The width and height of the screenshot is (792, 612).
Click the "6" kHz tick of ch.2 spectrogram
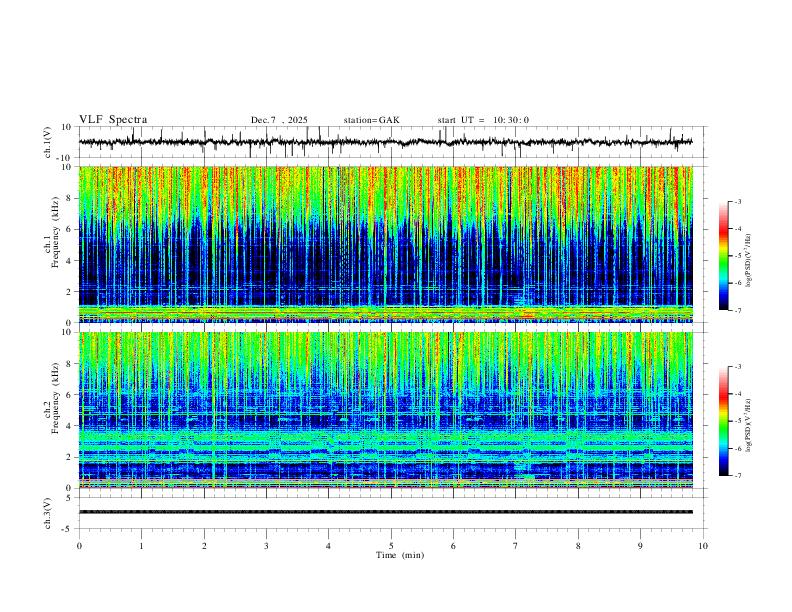[x=69, y=394]
